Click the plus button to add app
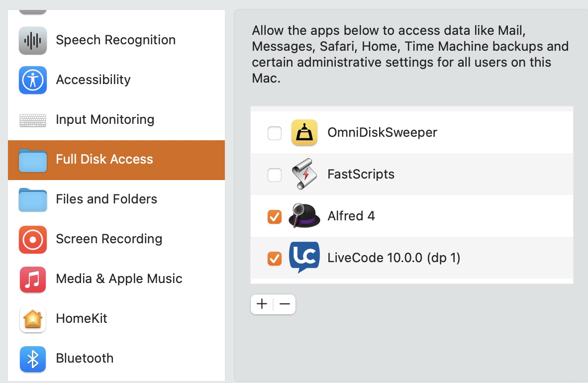This screenshot has height=383, width=588. pos(262,304)
